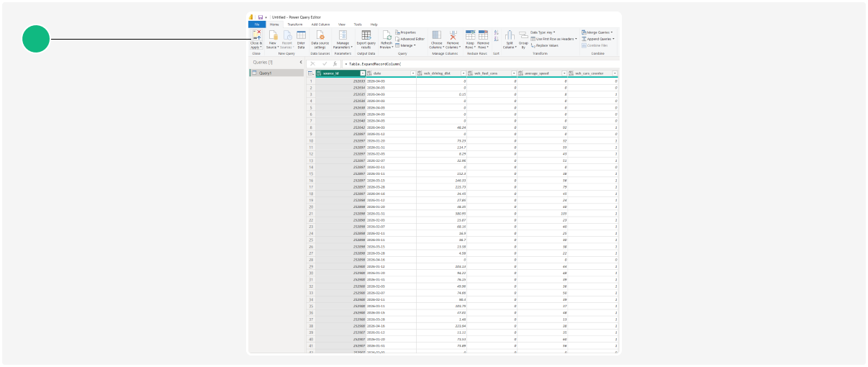Click the Save icon in title bar
The height and width of the screenshot is (367, 868).
(261, 17)
